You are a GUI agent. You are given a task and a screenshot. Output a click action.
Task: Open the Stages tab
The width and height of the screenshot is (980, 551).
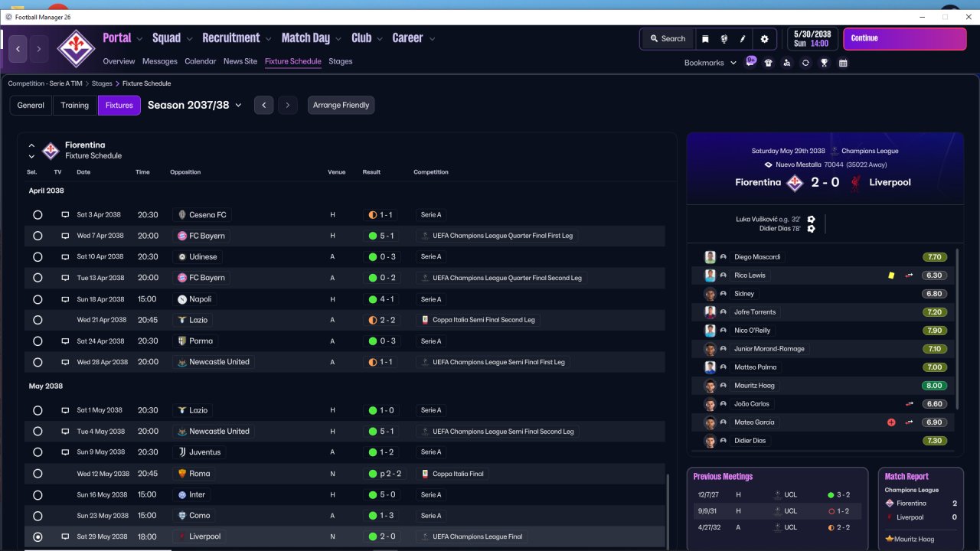click(341, 61)
